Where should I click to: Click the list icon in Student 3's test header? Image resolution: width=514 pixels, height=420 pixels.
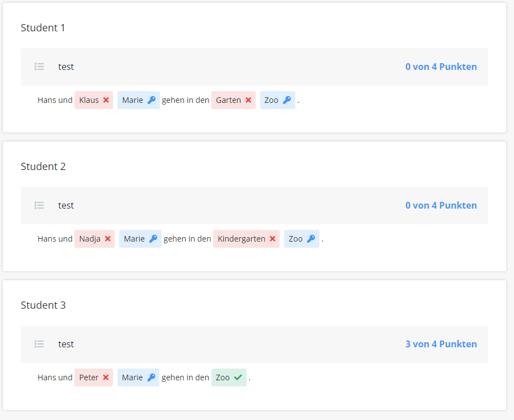(x=39, y=344)
